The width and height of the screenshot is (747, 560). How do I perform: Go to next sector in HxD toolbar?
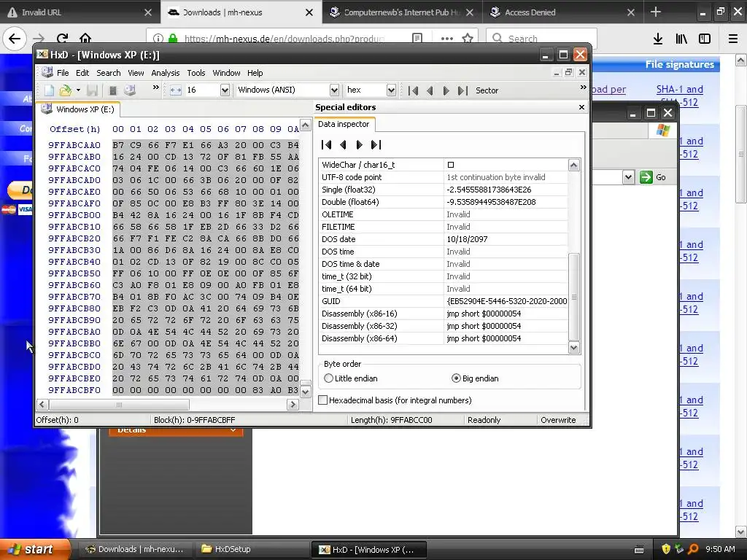pyautogui.click(x=446, y=90)
